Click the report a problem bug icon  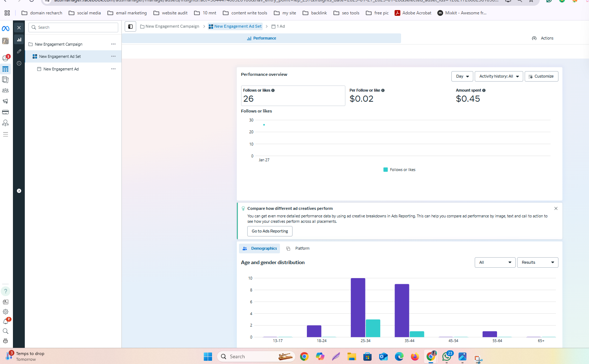coord(5,341)
